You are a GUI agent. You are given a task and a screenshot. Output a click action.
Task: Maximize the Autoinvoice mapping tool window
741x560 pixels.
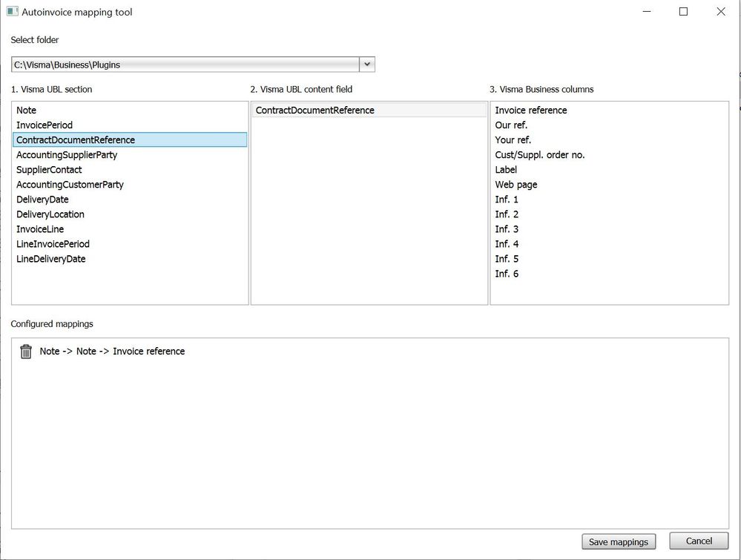click(x=683, y=11)
